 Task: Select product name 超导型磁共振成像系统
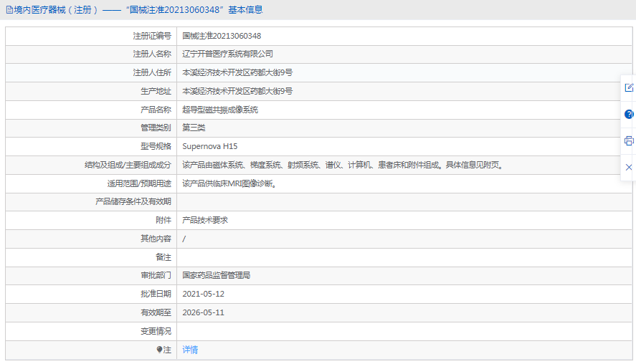click(220, 110)
